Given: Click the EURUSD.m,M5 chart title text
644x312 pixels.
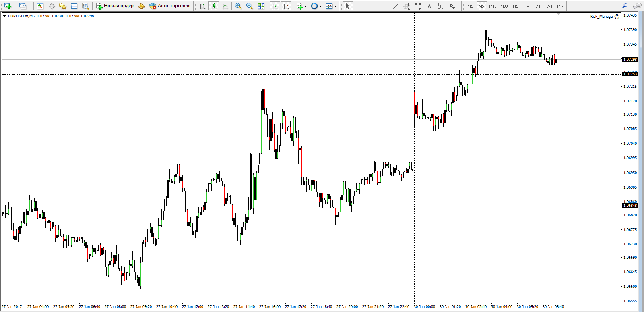Looking at the screenshot, I should (x=21, y=16).
